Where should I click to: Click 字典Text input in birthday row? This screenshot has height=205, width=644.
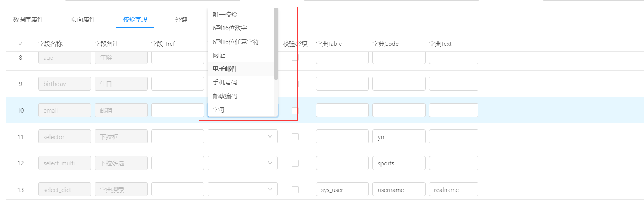click(454, 84)
